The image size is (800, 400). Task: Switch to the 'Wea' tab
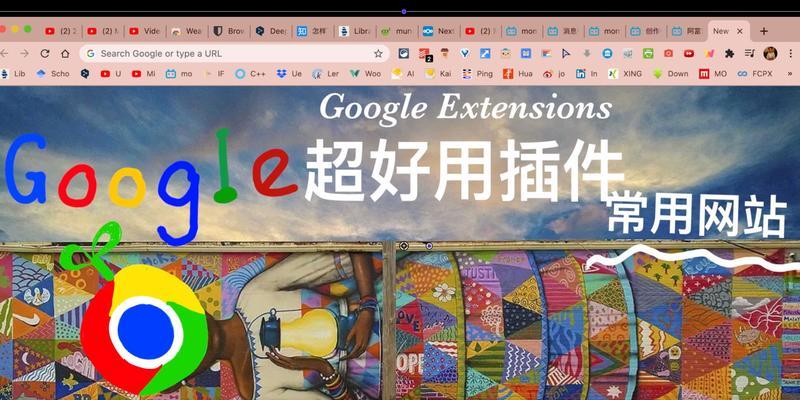tap(187, 31)
